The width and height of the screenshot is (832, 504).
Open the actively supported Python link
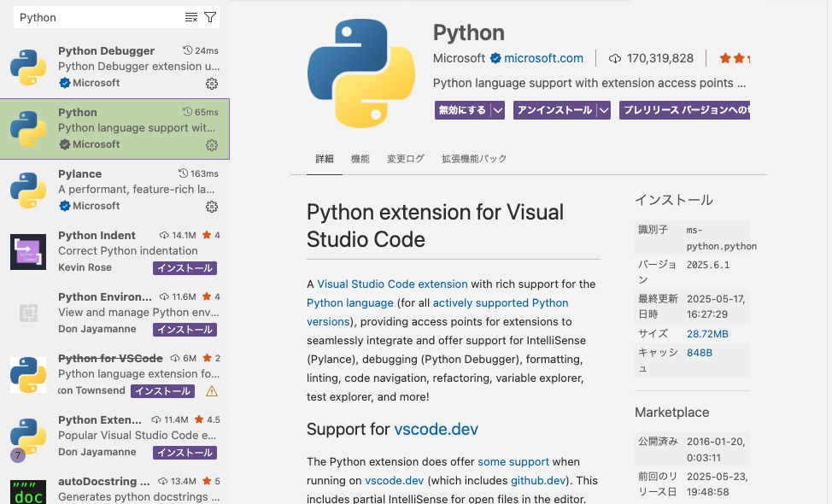501,303
